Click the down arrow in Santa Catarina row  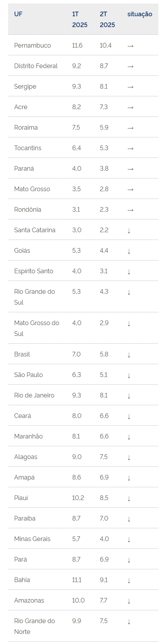point(129,230)
